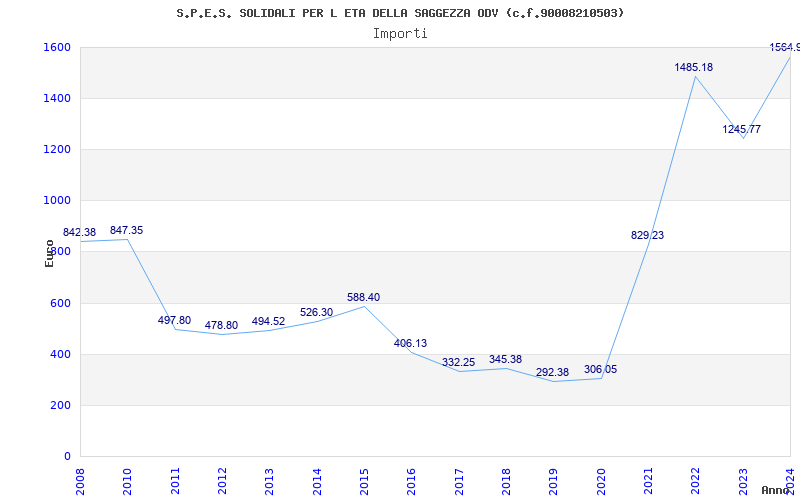800x500 pixels.
Task: Select the 2022 year label
Action: coord(696,482)
